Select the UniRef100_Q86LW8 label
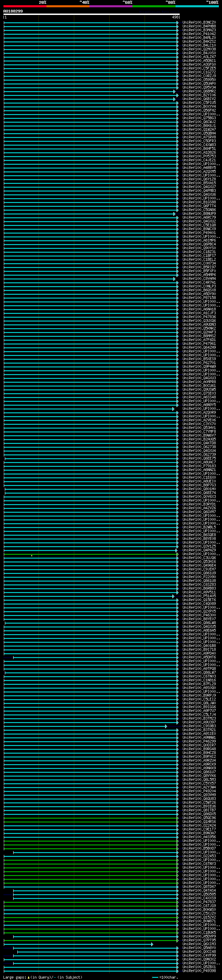Screen dimensions: 222x980 [x=199, y=623]
